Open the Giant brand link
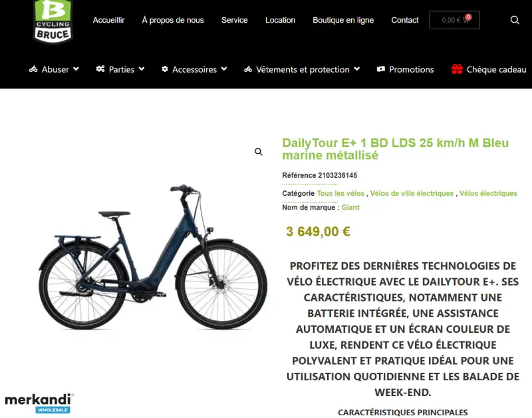The height and width of the screenshot is (418, 532). (x=350, y=208)
